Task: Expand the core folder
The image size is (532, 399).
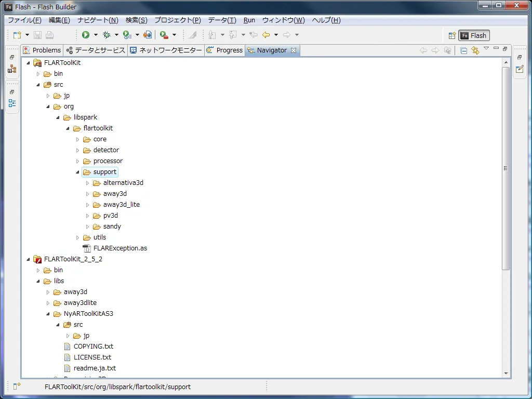Action: click(x=77, y=139)
